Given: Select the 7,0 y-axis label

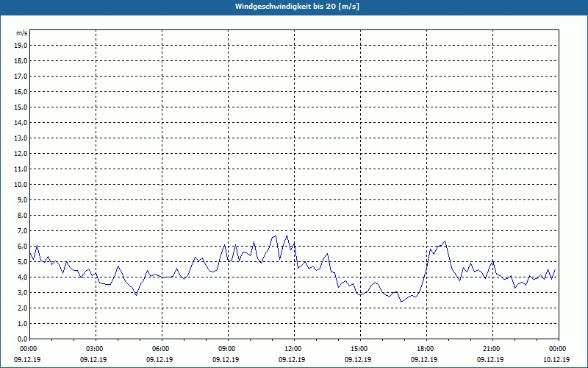Looking at the screenshot, I should click(22, 231).
